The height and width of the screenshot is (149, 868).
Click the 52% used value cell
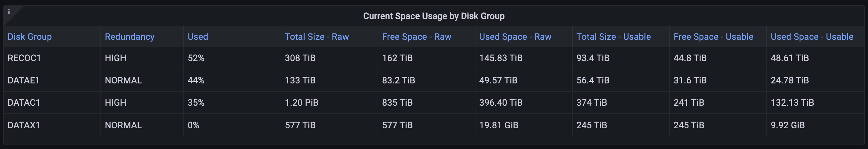coord(196,58)
